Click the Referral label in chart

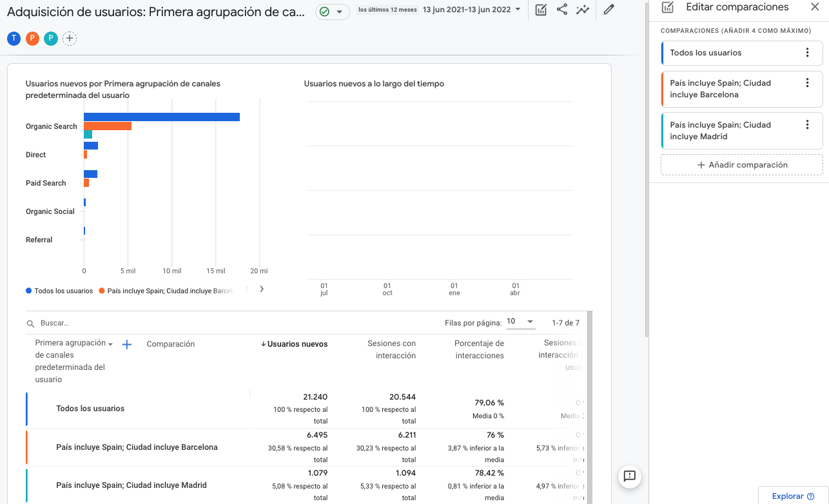tap(39, 240)
